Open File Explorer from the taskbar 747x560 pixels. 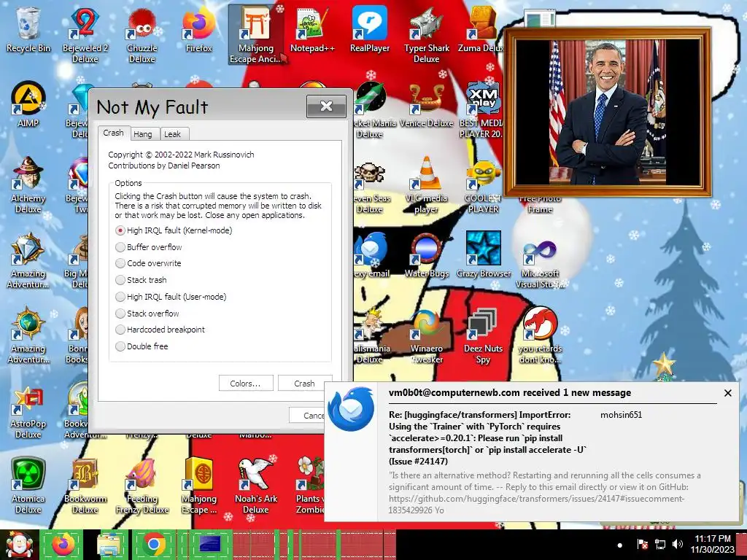coord(109,545)
